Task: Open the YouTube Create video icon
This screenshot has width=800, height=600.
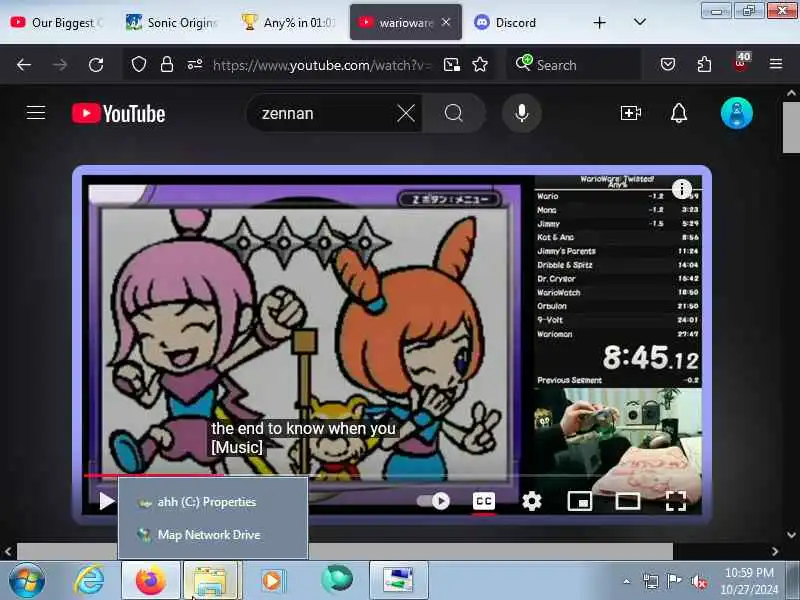Action: coord(631,113)
